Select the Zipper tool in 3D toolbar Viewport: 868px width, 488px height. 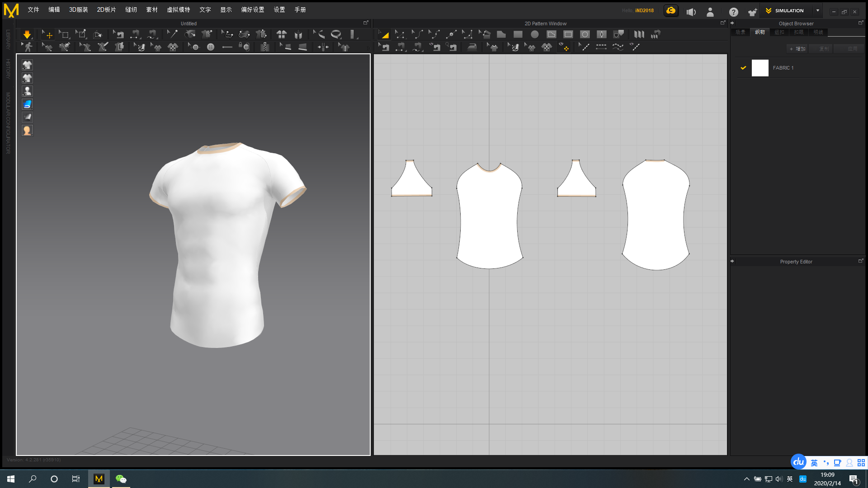click(x=264, y=47)
